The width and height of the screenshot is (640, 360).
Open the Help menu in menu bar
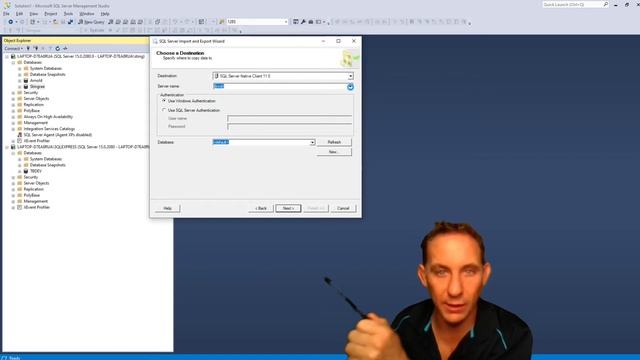pyautogui.click(x=105, y=14)
